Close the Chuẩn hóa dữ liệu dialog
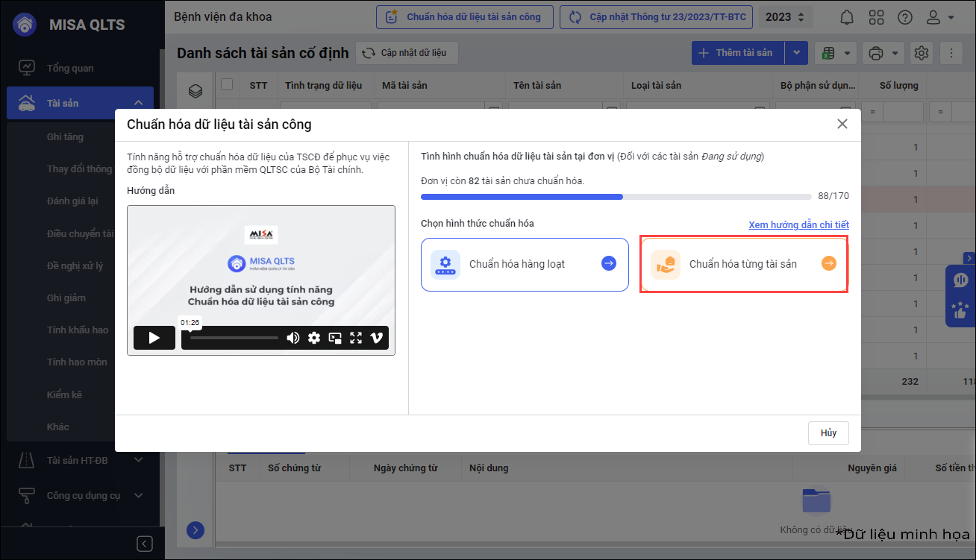This screenshot has width=976, height=560. point(842,124)
